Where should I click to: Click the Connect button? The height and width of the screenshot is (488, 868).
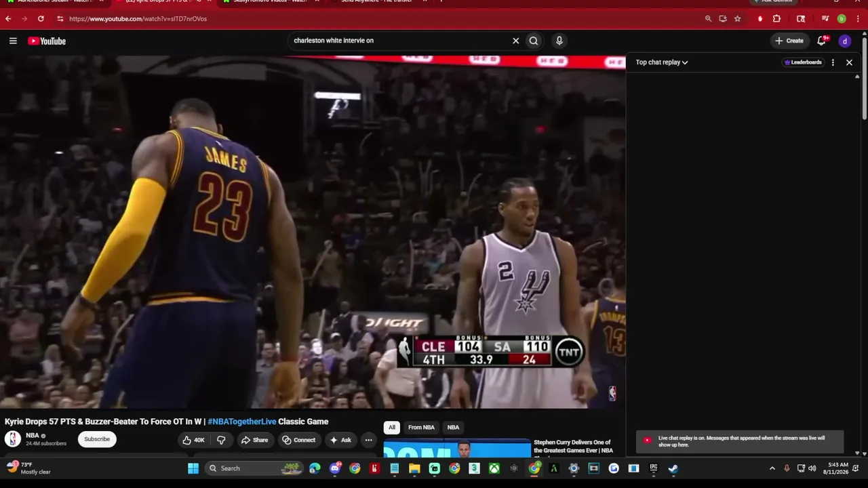coord(299,440)
